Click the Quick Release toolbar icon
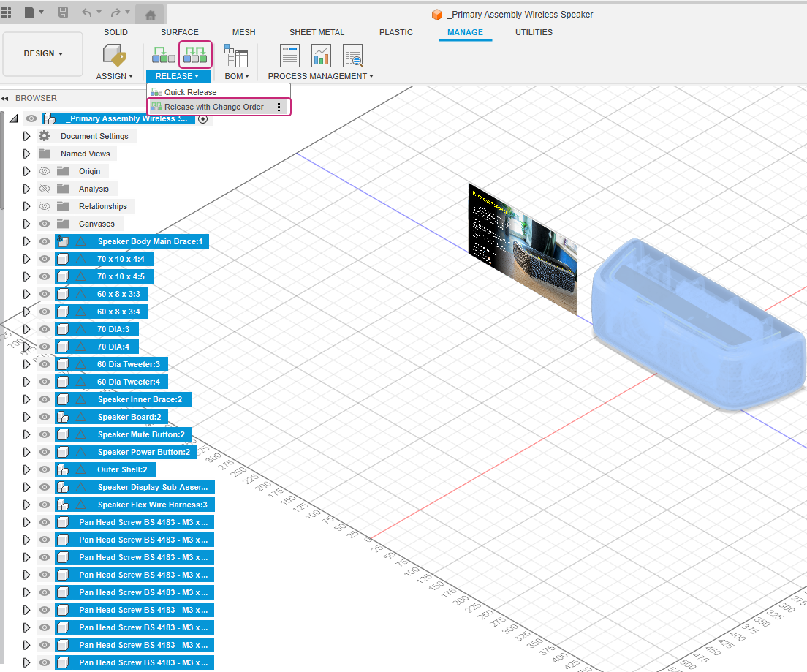The width and height of the screenshot is (807, 672). point(163,55)
